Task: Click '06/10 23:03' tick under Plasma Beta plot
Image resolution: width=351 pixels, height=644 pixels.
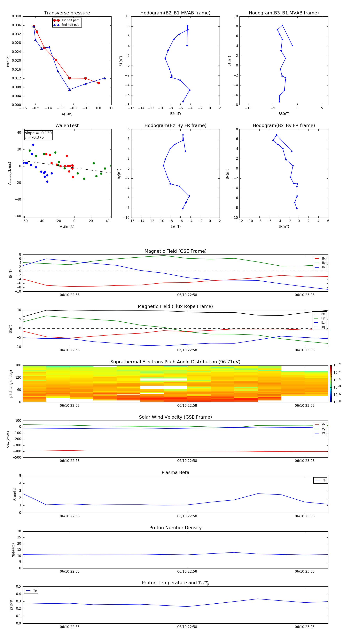Action: pos(305,516)
